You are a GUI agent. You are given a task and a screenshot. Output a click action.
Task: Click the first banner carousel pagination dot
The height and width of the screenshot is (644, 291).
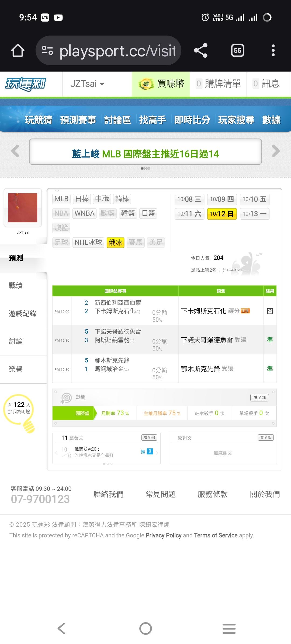pos(142,169)
